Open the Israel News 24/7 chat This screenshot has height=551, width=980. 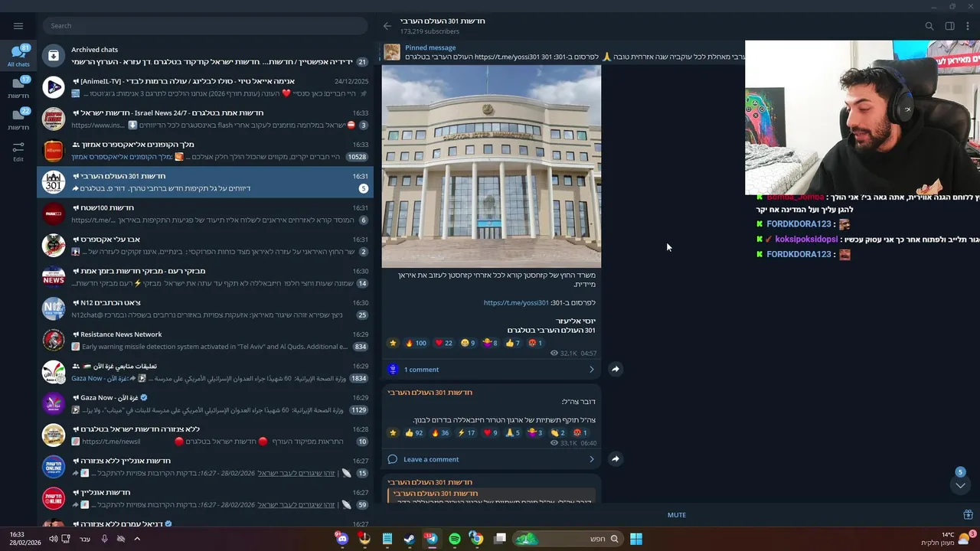tap(205, 119)
